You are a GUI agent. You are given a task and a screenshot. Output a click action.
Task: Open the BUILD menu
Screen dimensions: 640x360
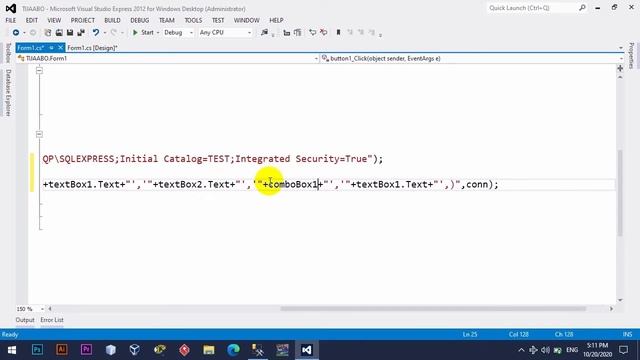(x=112, y=20)
